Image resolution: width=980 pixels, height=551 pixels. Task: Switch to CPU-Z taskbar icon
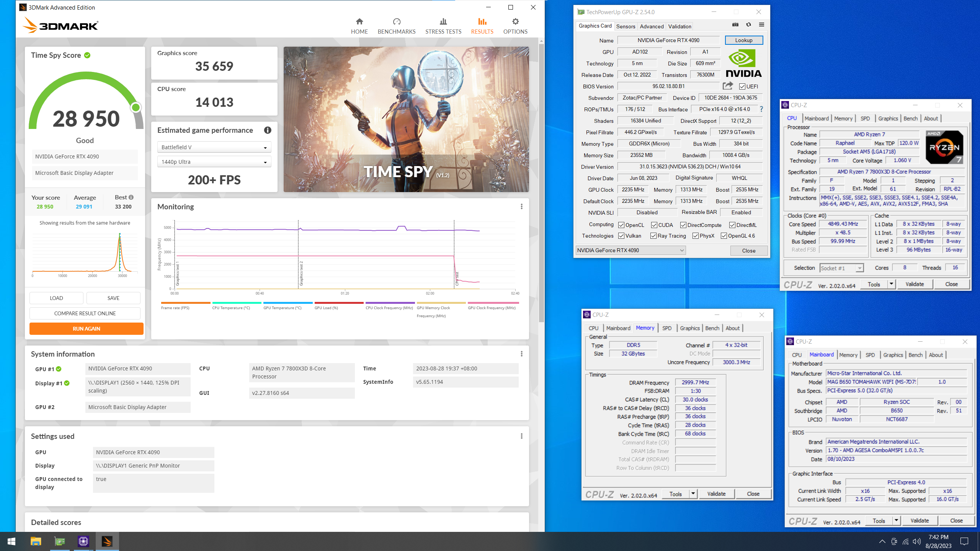coord(83,541)
